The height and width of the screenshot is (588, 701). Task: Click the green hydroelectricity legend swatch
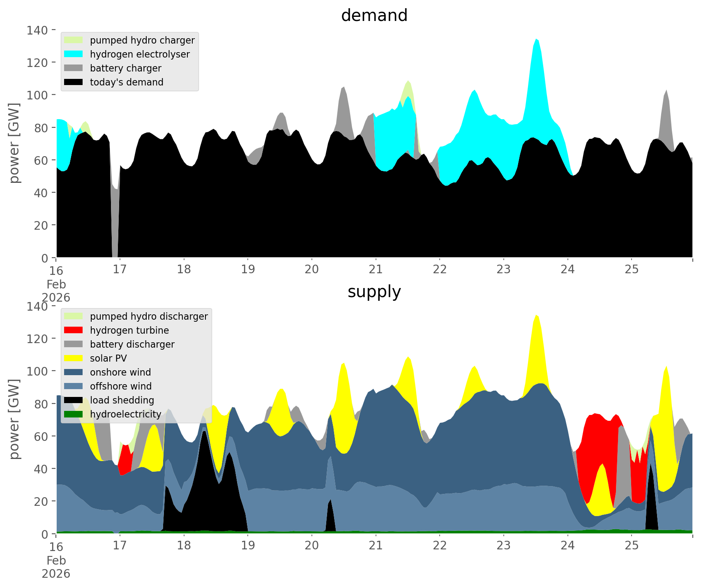click(74, 414)
